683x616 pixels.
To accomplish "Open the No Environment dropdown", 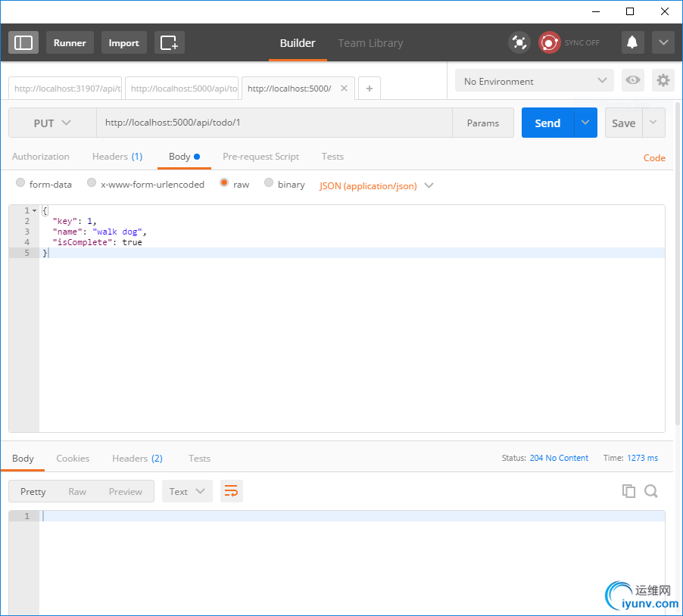I will (535, 80).
